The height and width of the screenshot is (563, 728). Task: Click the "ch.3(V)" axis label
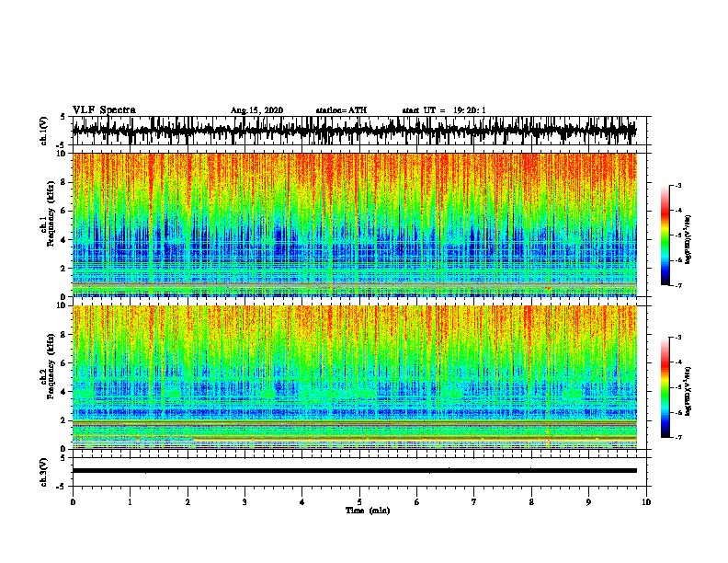tap(44, 472)
